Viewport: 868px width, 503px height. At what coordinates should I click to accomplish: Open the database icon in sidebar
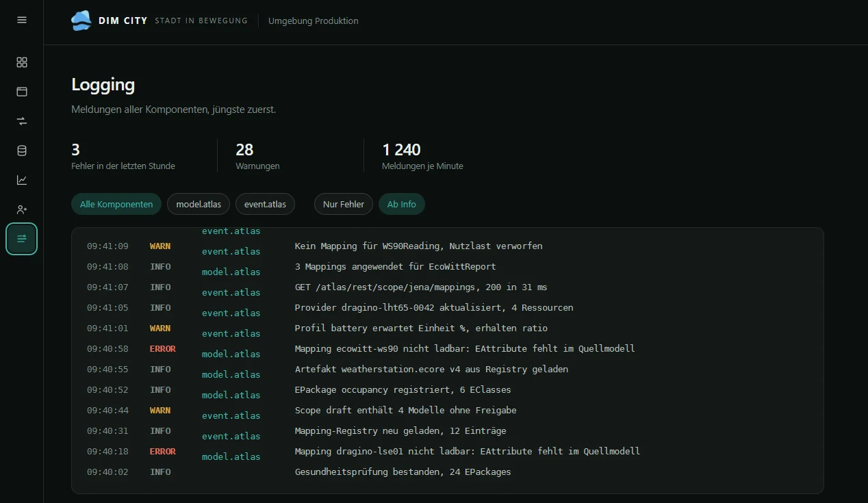(x=22, y=151)
